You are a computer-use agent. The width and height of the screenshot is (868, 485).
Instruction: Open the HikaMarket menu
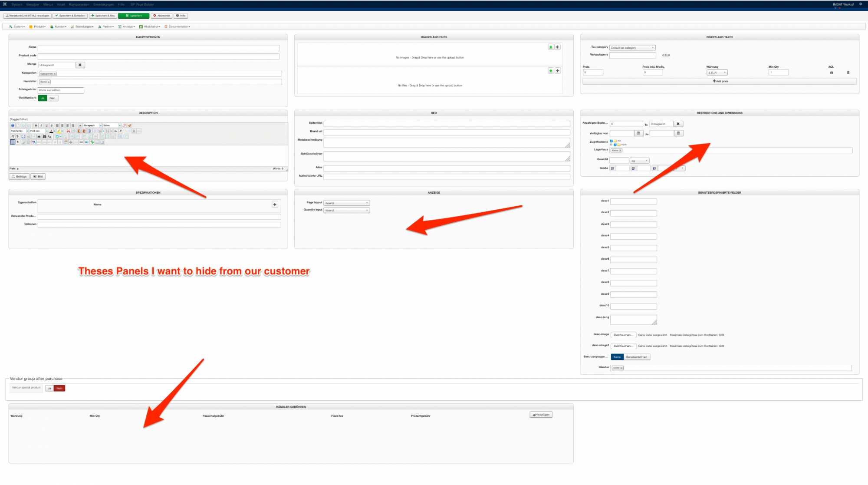coord(150,26)
